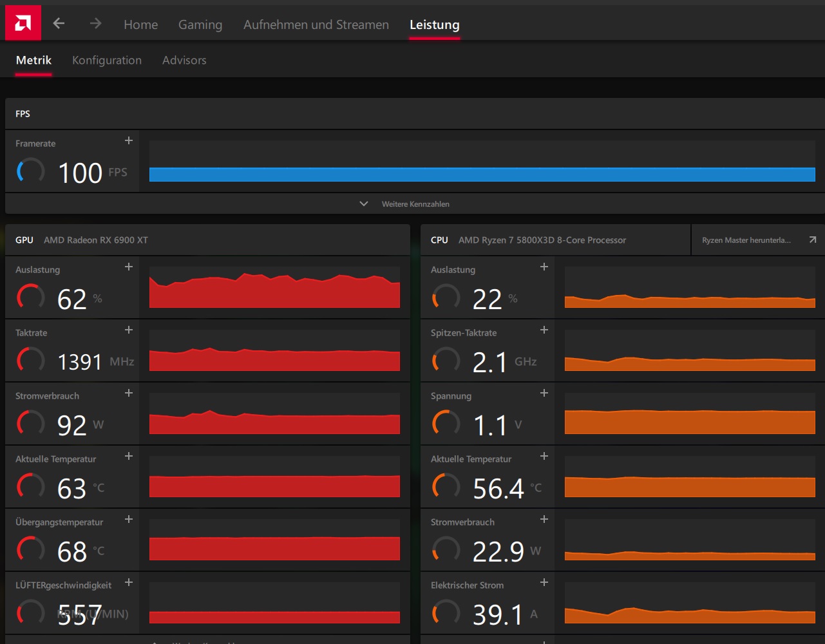Viewport: 825px width, 644px height.
Task: Click the GPU Auslastung gauge dial
Action: [30, 297]
